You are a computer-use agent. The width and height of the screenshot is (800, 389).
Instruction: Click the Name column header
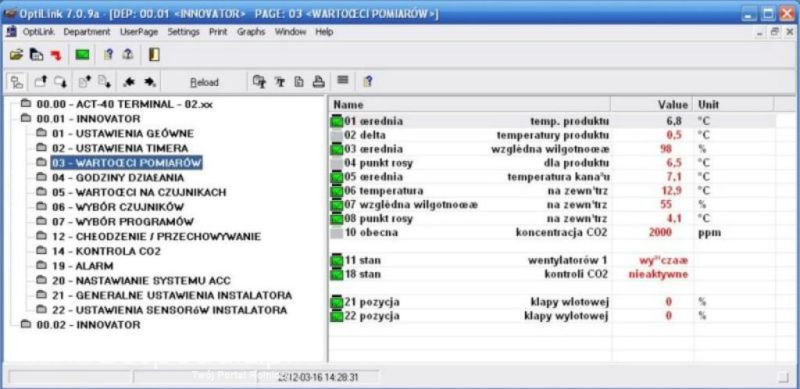[469, 105]
